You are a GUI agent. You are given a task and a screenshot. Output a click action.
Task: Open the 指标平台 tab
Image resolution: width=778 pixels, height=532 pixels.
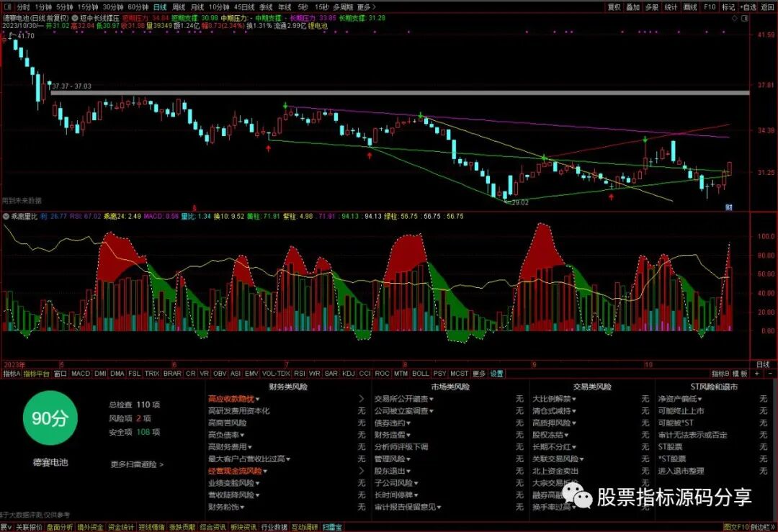click(37, 374)
